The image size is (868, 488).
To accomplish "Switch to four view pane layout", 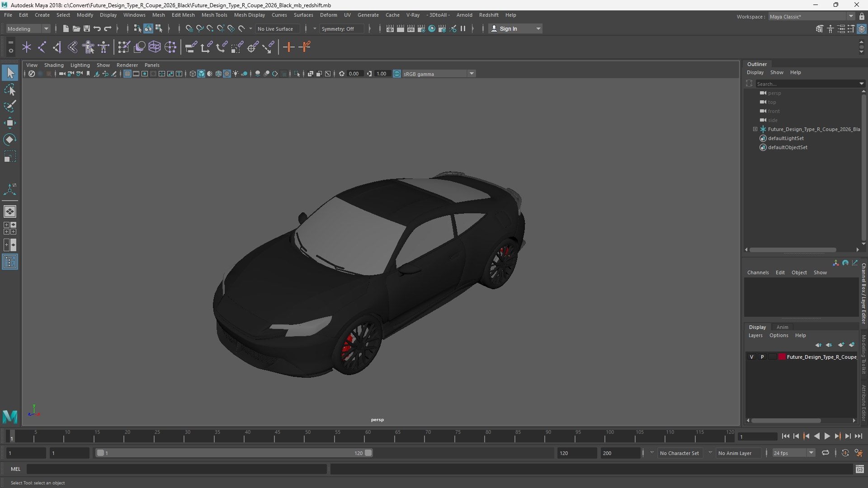I will click(10, 228).
